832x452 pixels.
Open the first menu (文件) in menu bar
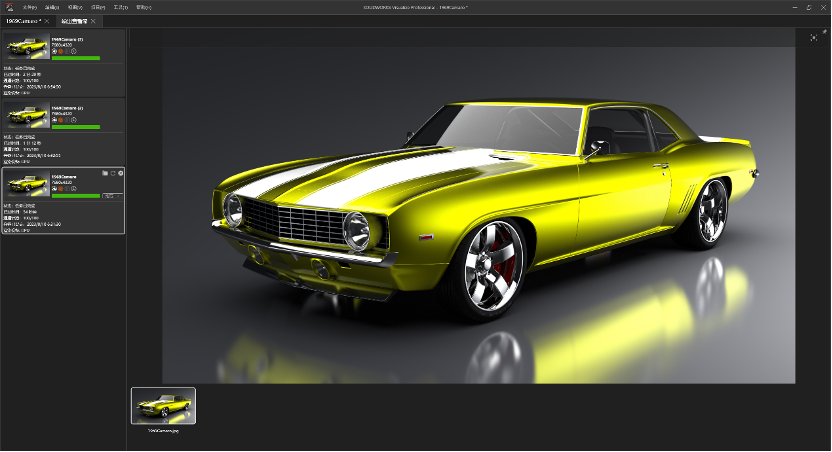[29, 7]
